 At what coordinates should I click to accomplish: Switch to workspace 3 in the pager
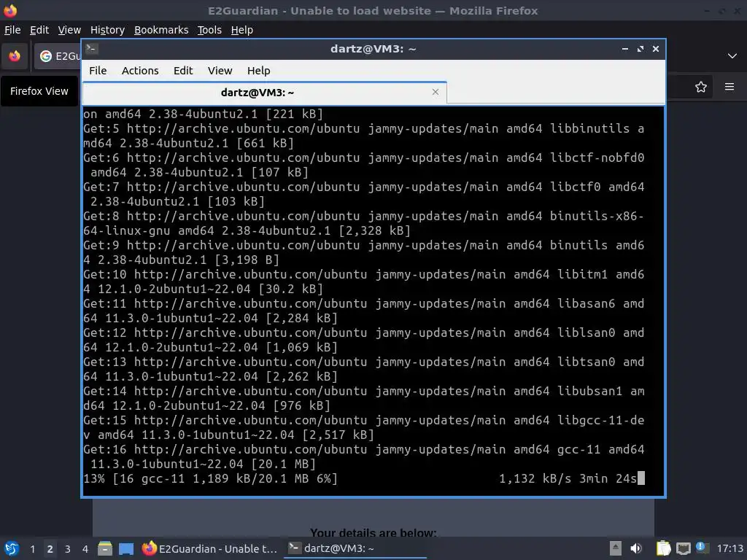click(x=68, y=549)
